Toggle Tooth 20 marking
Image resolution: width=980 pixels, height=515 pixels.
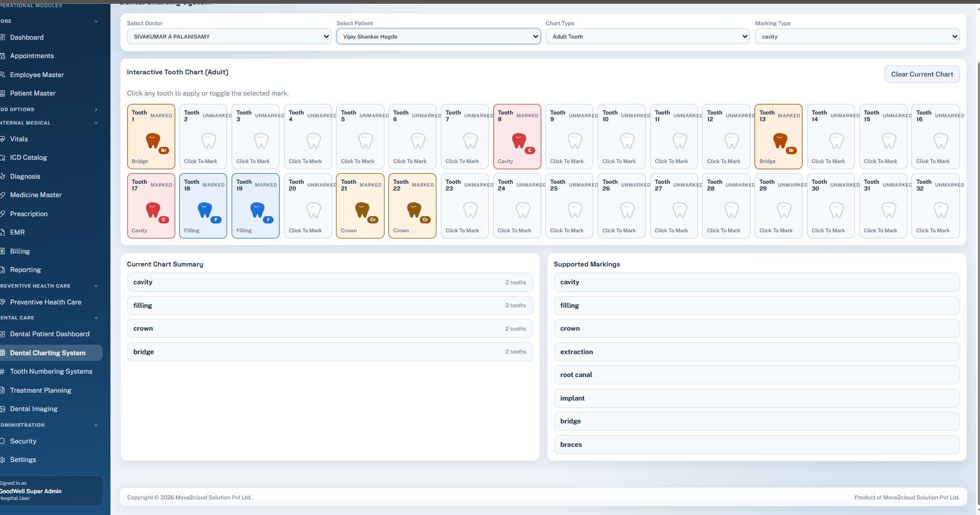click(308, 206)
